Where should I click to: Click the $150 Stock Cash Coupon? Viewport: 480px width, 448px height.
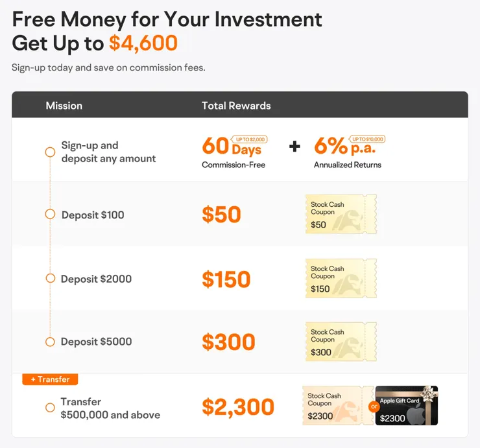pyautogui.click(x=341, y=279)
